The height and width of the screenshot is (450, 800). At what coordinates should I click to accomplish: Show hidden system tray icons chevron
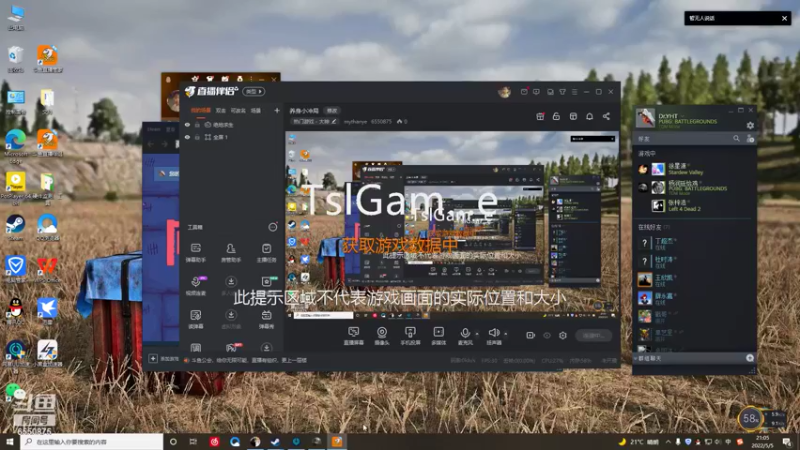click(668, 442)
